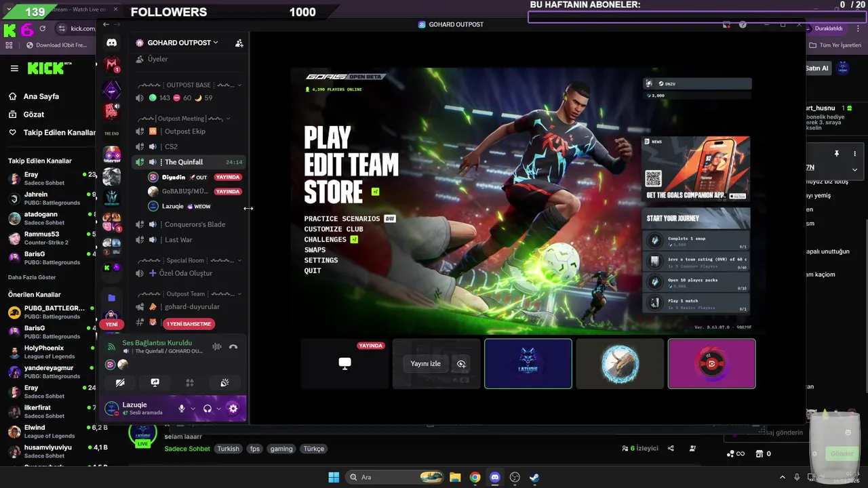The width and height of the screenshot is (868, 488).
Task: Click the Ara taskbar search box
Action: (x=396, y=477)
